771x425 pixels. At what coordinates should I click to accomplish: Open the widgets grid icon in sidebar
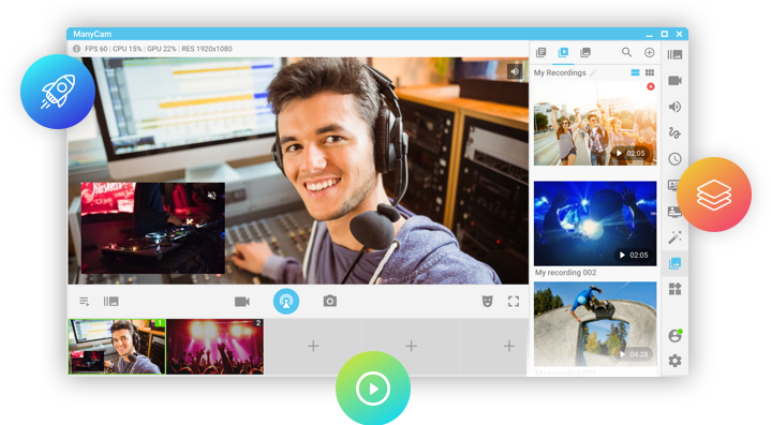tap(675, 289)
